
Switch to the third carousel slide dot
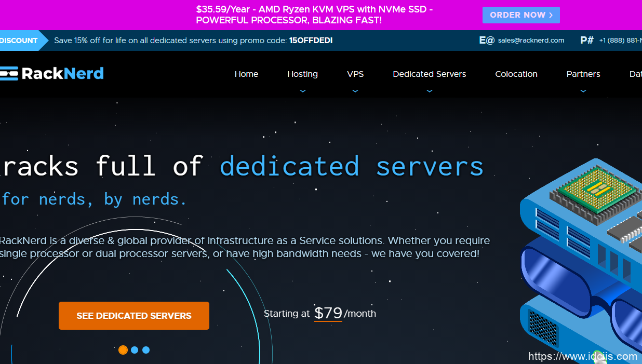[146, 350]
